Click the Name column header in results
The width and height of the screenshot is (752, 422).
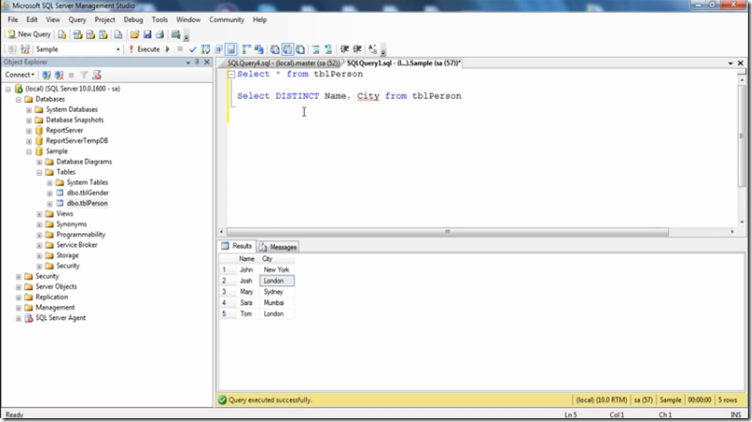click(247, 259)
